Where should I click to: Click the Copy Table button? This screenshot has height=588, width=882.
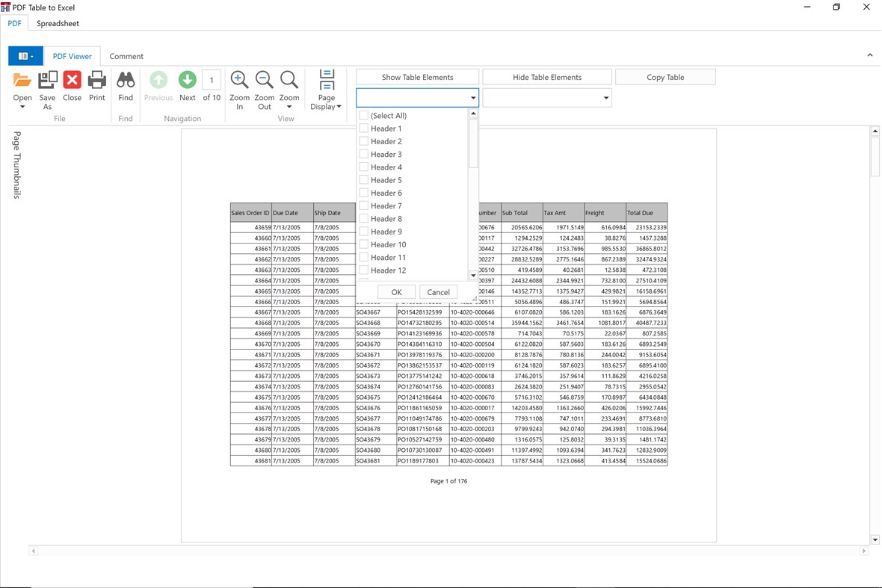(x=665, y=77)
